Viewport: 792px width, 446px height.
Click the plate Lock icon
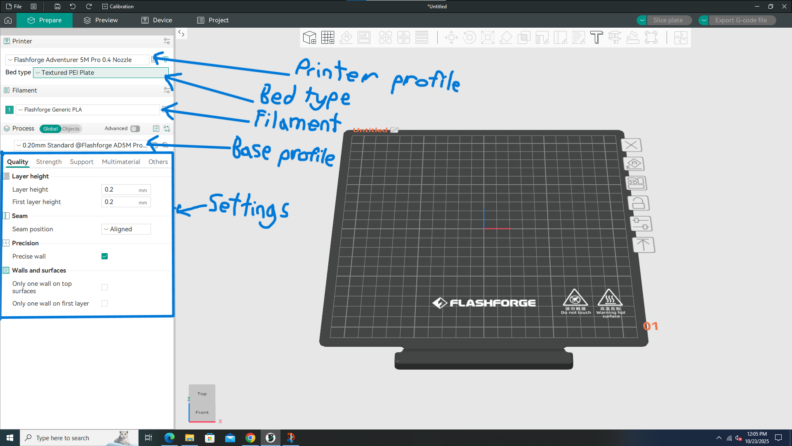638,203
